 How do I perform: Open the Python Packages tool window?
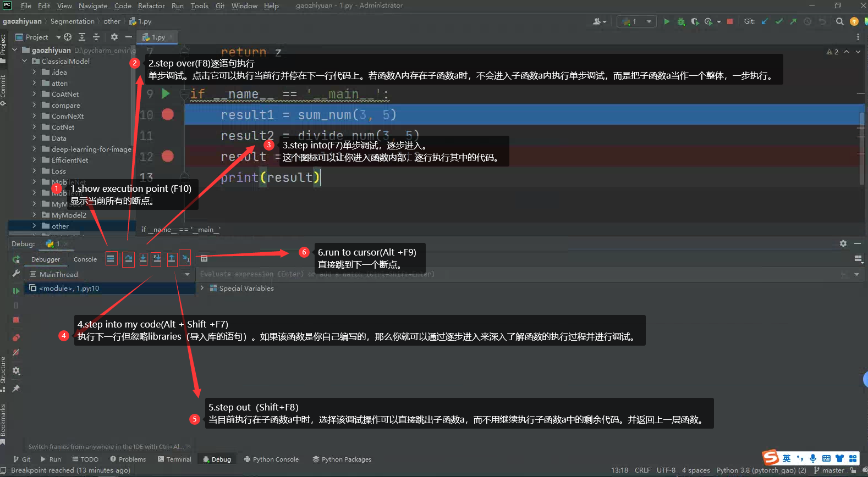[342, 459]
